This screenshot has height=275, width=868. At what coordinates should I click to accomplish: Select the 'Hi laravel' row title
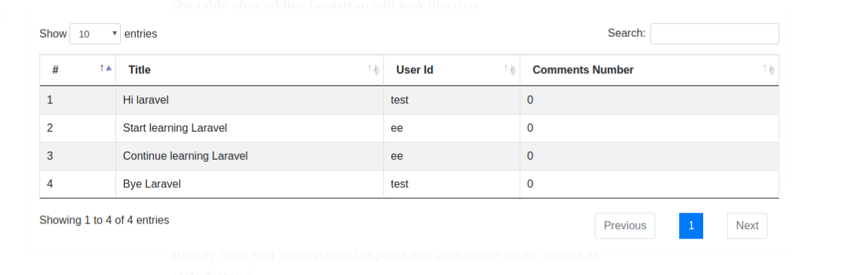pyautogui.click(x=146, y=100)
